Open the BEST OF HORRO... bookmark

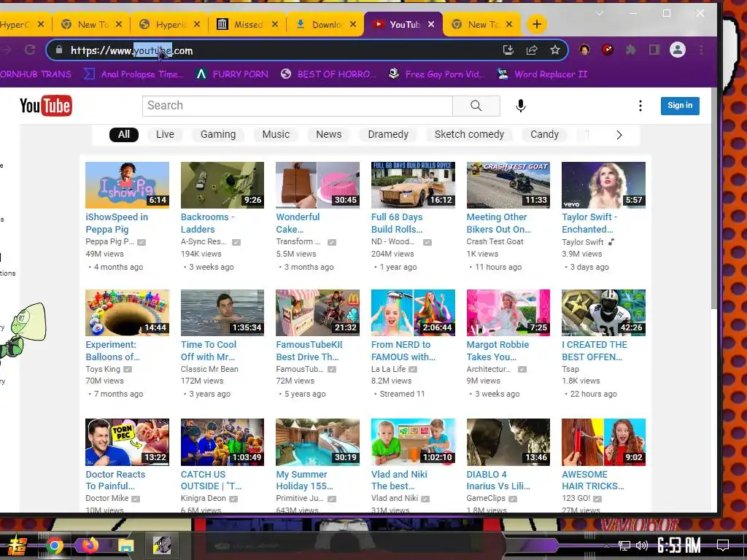click(x=328, y=74)
